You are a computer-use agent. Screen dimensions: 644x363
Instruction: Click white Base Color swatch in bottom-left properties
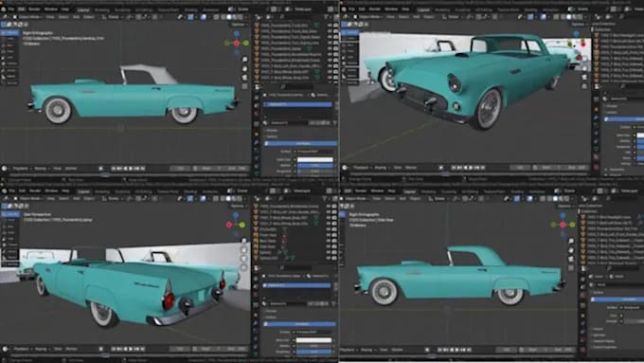pyautogui.click(x=314, y=340)
